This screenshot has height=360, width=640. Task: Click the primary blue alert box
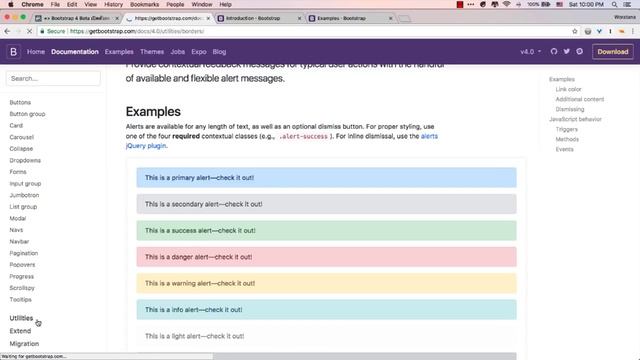[326, 178]
